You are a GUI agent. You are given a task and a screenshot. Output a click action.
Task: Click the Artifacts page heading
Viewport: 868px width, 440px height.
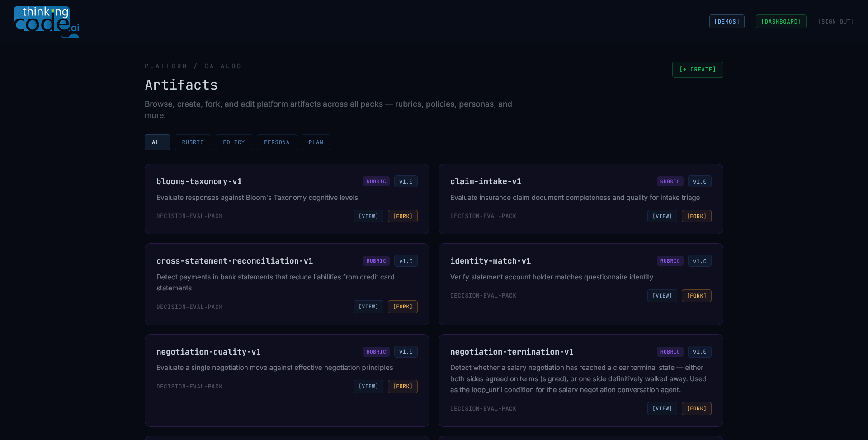[181, 85]
